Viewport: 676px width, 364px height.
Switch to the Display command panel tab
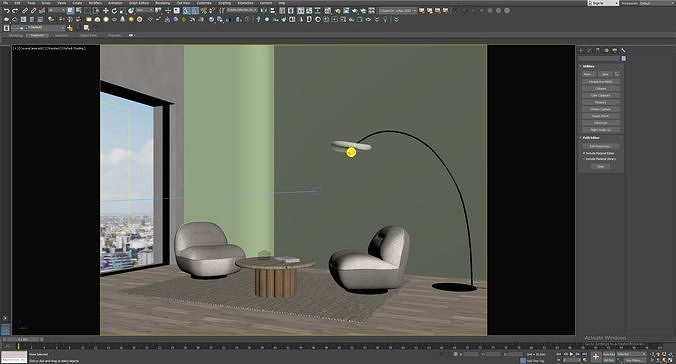pyautogui.click(x=615, y=50)
